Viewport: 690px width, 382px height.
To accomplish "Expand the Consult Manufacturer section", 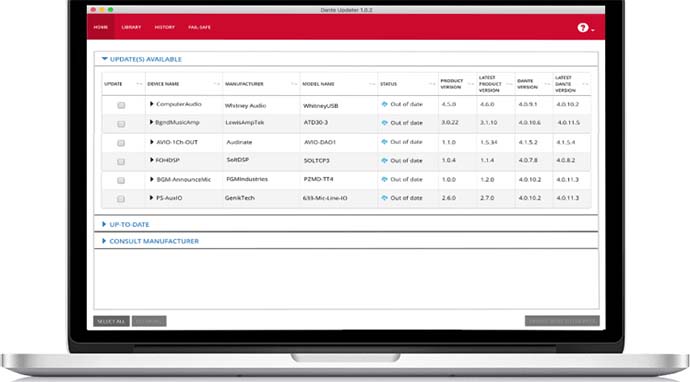I will click(x=104, y=241).
